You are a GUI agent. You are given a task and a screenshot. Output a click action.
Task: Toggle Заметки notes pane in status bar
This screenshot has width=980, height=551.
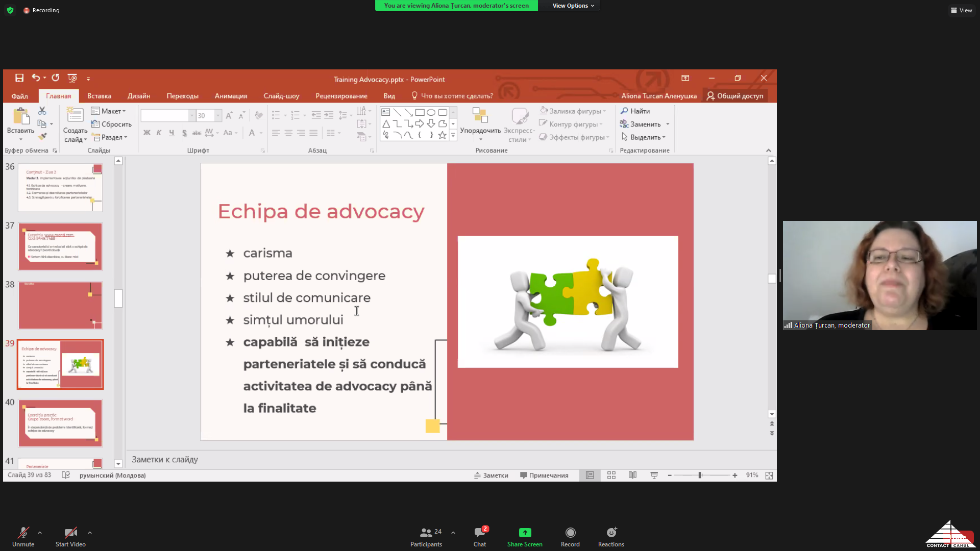[x=491, y=475]
